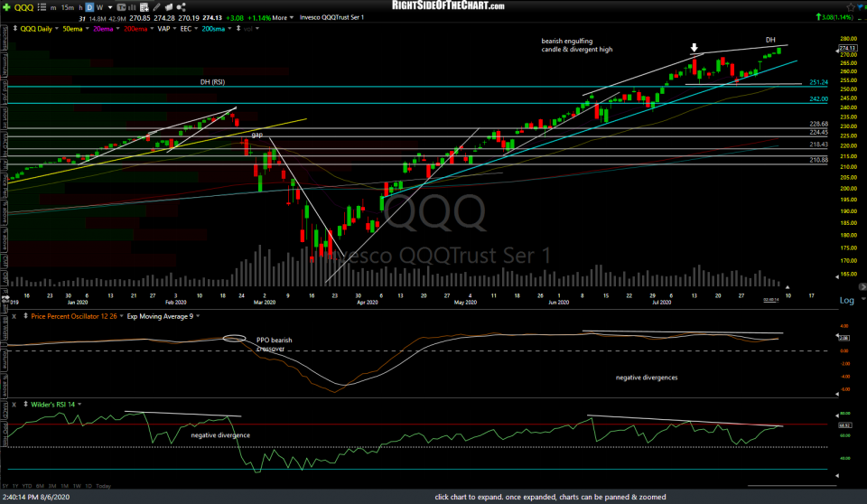867x504 pixels.
Task: Click the price-scale collapse arrow near 165.00
Action: 836,276
